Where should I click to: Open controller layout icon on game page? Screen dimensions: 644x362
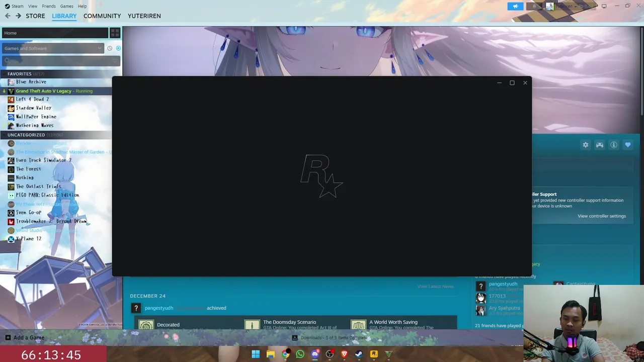pos(600,145)
